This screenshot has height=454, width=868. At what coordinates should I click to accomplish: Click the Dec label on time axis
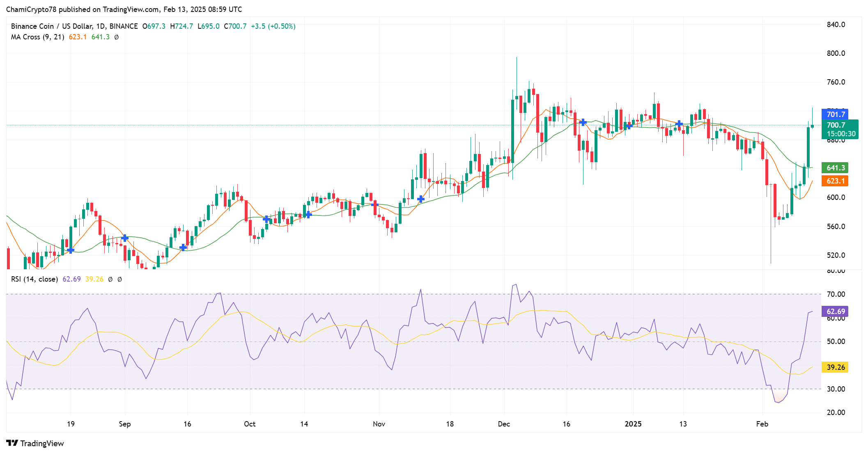[504, 424]
